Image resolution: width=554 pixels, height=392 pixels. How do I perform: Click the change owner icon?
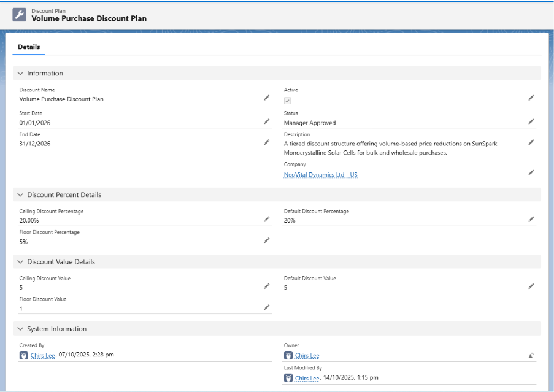531,355
